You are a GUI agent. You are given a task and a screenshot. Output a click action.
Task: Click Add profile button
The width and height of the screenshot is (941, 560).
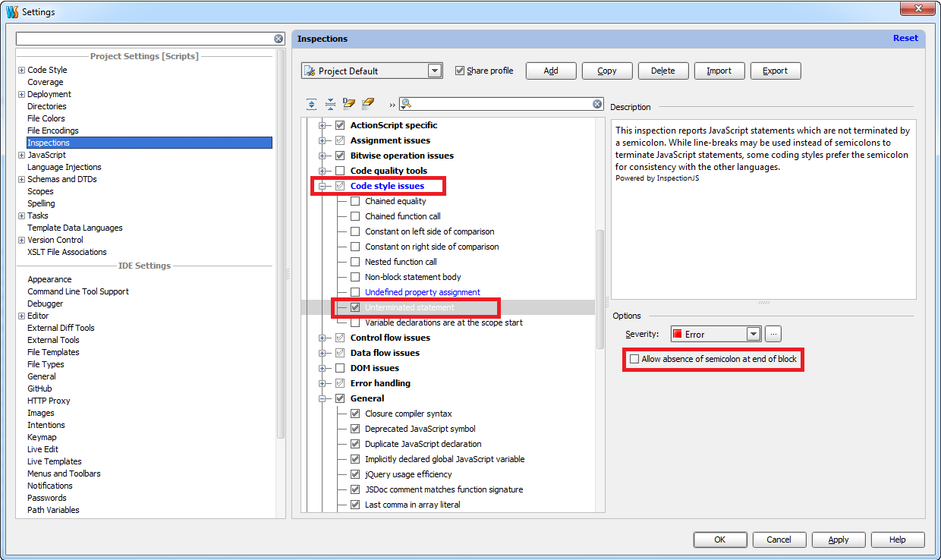(551, 71)
